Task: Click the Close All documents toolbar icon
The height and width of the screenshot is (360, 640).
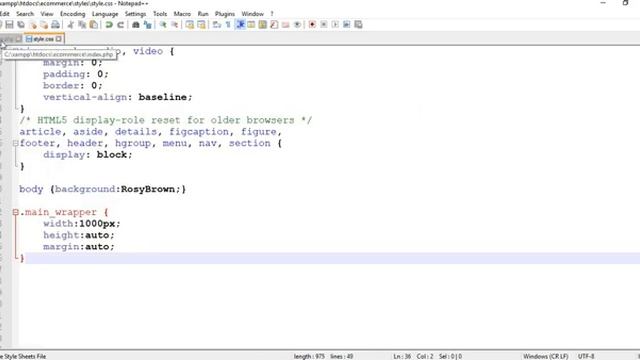Action: click(x=44, y=25)
